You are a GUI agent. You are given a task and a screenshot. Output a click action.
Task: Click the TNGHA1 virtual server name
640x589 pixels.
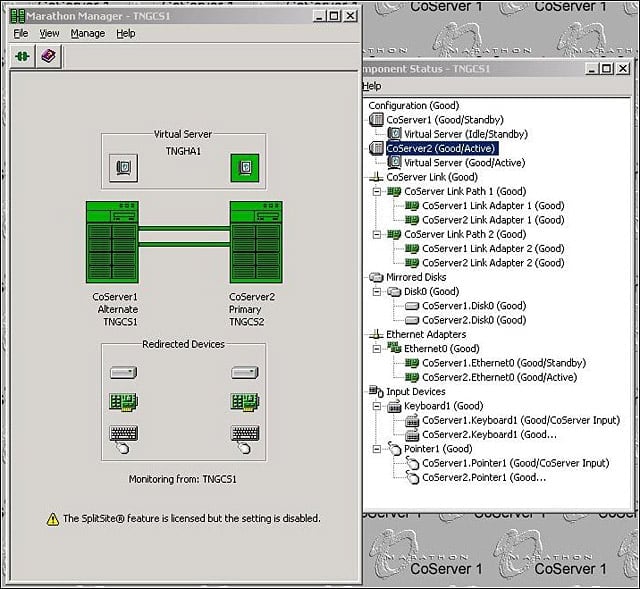(x=183, y=151)
